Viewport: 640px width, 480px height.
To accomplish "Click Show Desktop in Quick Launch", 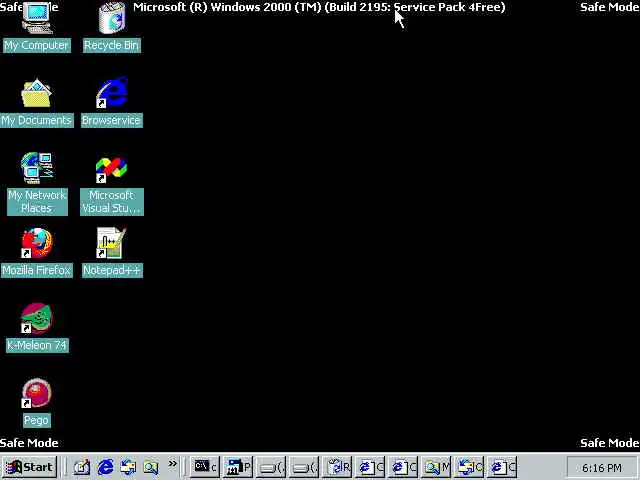I will (82, 467).
